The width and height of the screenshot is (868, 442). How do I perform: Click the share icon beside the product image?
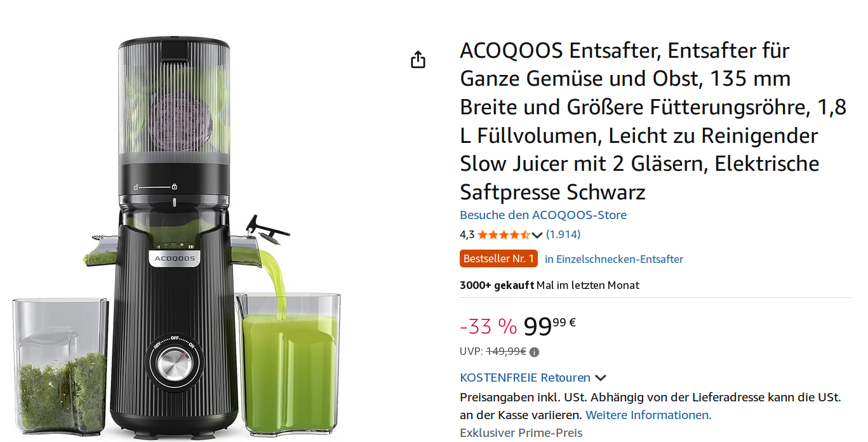(418, 60)
